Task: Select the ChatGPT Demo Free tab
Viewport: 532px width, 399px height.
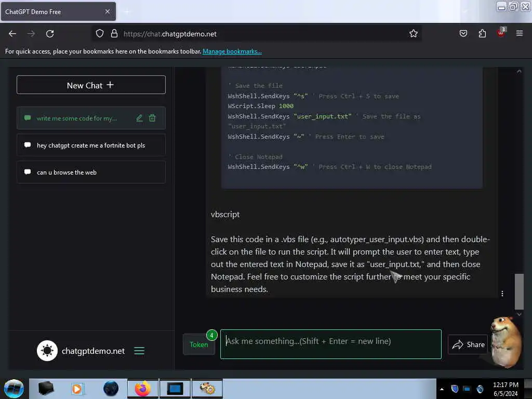Action: point(58,11)
